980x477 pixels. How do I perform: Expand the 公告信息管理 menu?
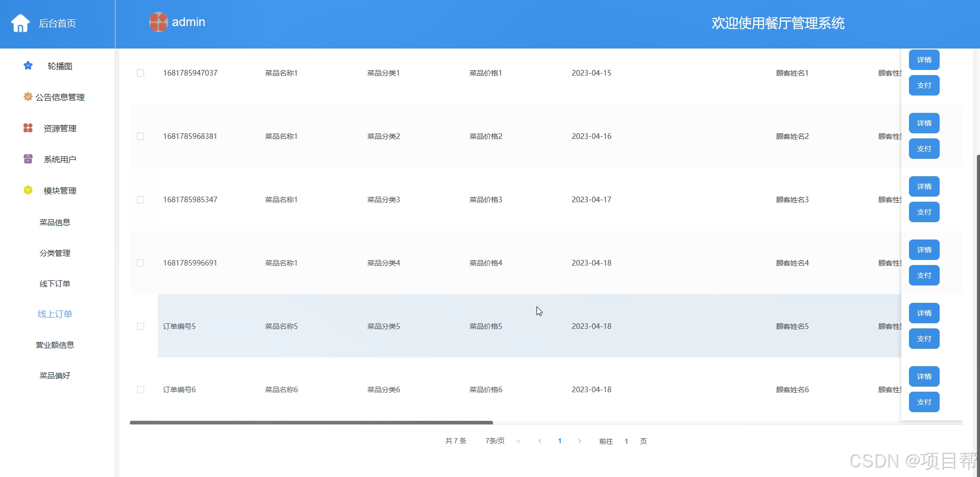(60, 97)
